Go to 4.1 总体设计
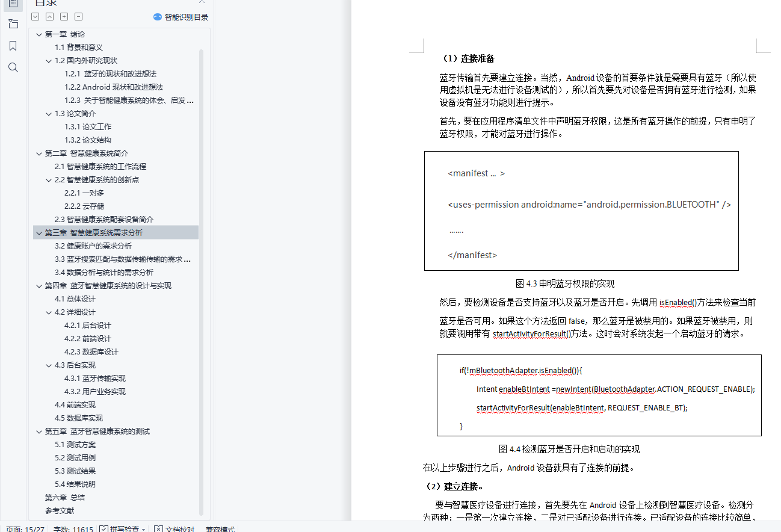The image size is (781, 532). (x=75, y=299)
